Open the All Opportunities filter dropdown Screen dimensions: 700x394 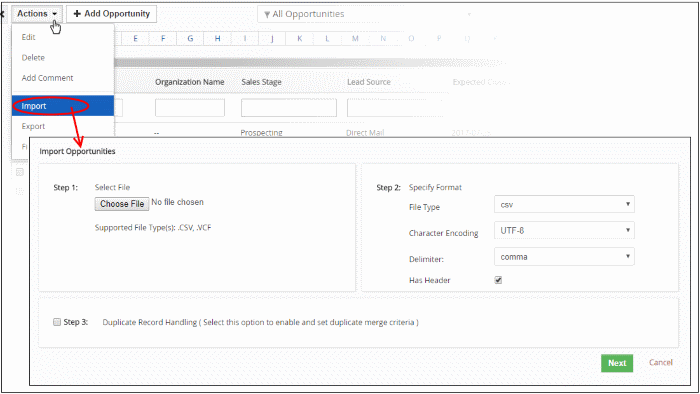(x=366, y=14)
